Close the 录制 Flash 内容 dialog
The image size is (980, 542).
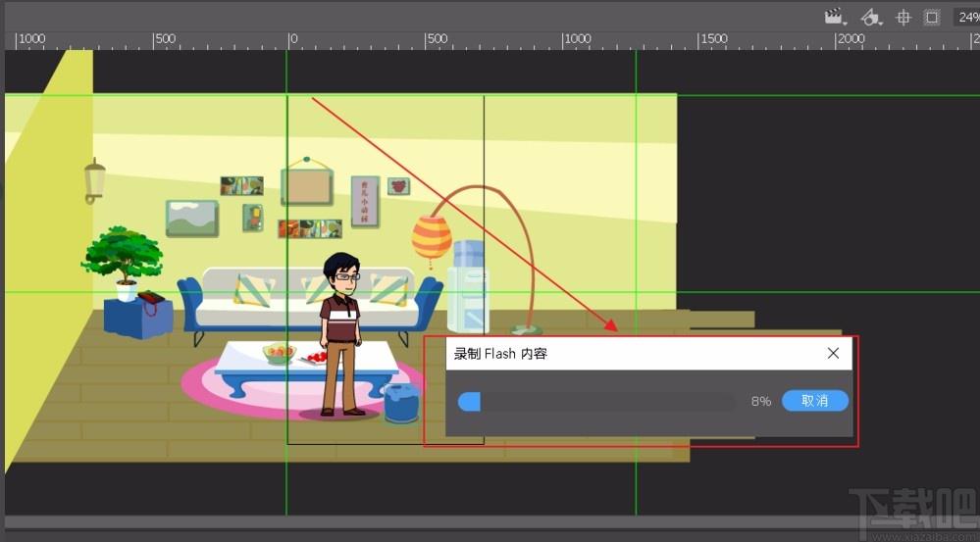[x=833, y=354]
